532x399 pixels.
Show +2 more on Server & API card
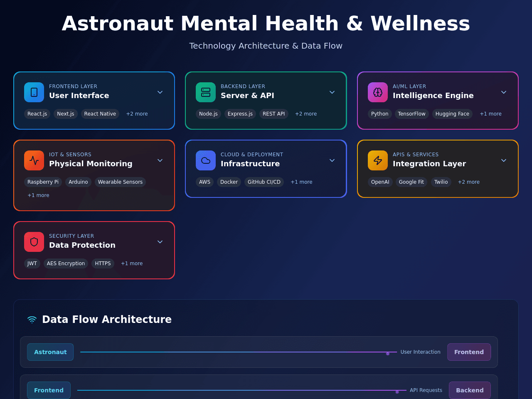tap(306, 114)
